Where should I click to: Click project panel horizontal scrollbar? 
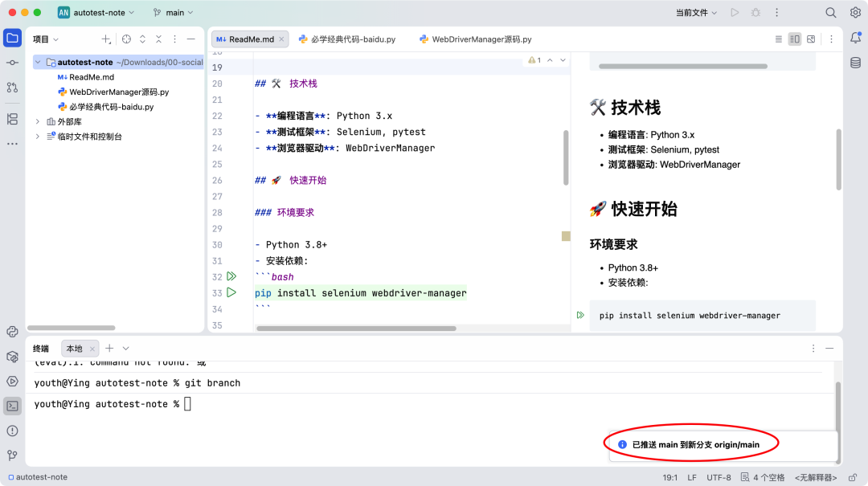coord(71,328)
